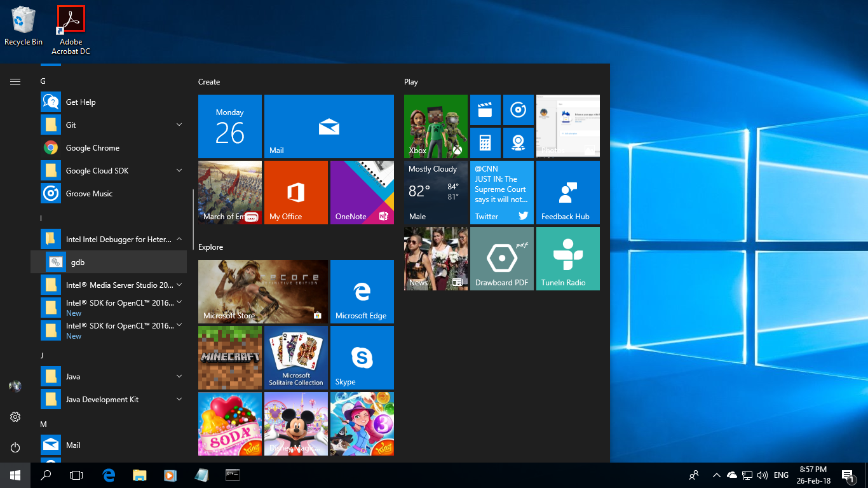Screen dimensions: 868x488
Task: Open the Twitter CNN tile
Action: 501,193
